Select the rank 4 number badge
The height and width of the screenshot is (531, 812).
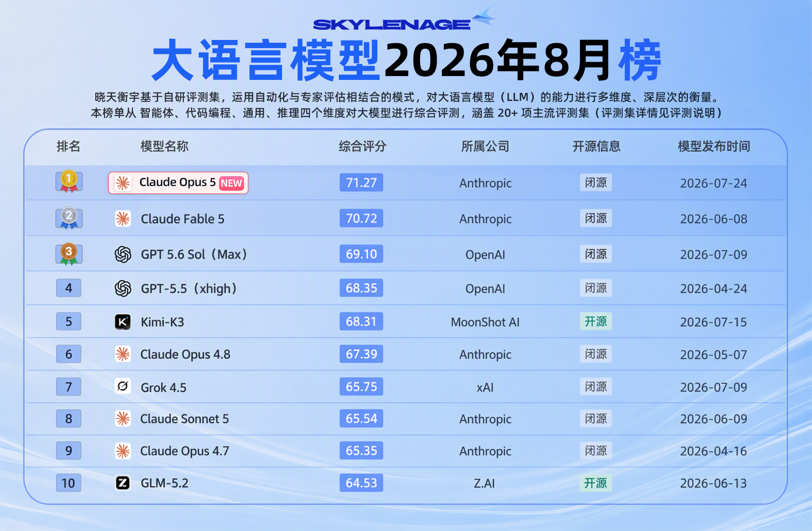[x=69, y=288]
